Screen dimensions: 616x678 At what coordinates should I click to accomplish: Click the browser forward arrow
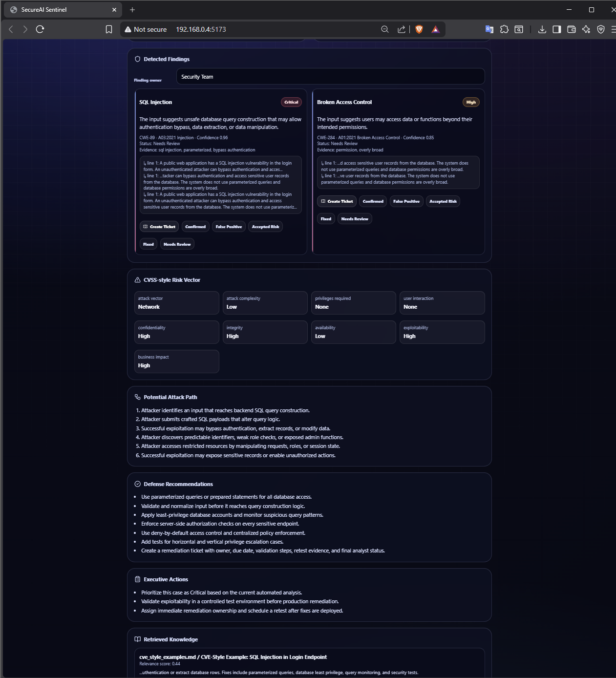[x=25, y=29]
